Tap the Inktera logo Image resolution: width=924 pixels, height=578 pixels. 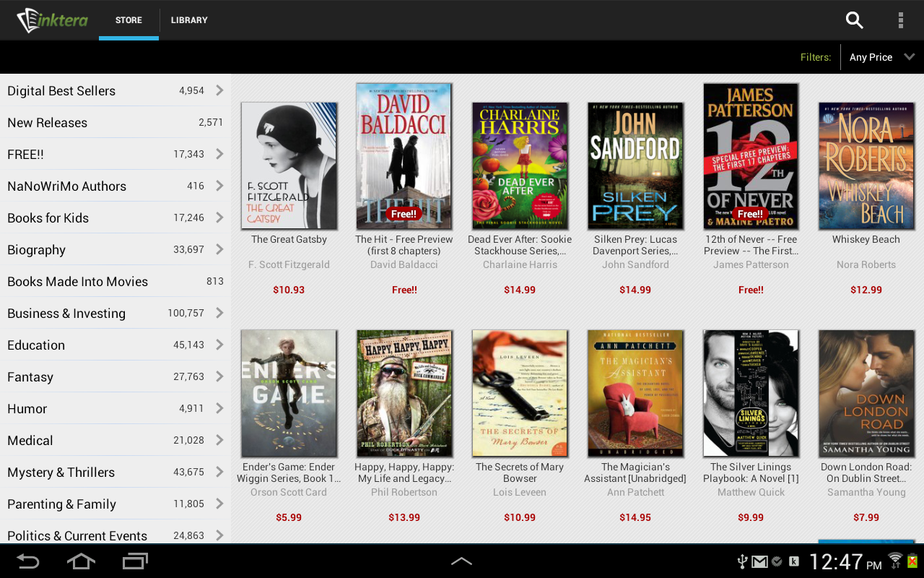click(x=52, y=20)
